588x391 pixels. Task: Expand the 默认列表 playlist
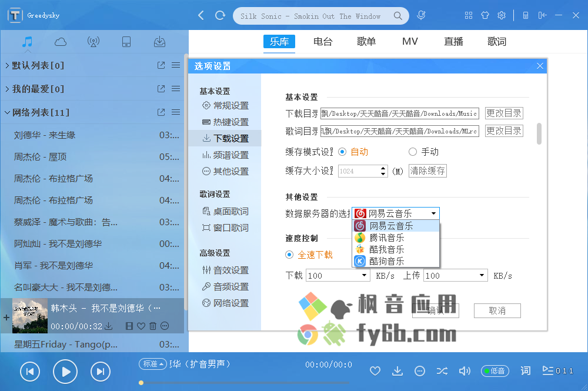point(7,66)
